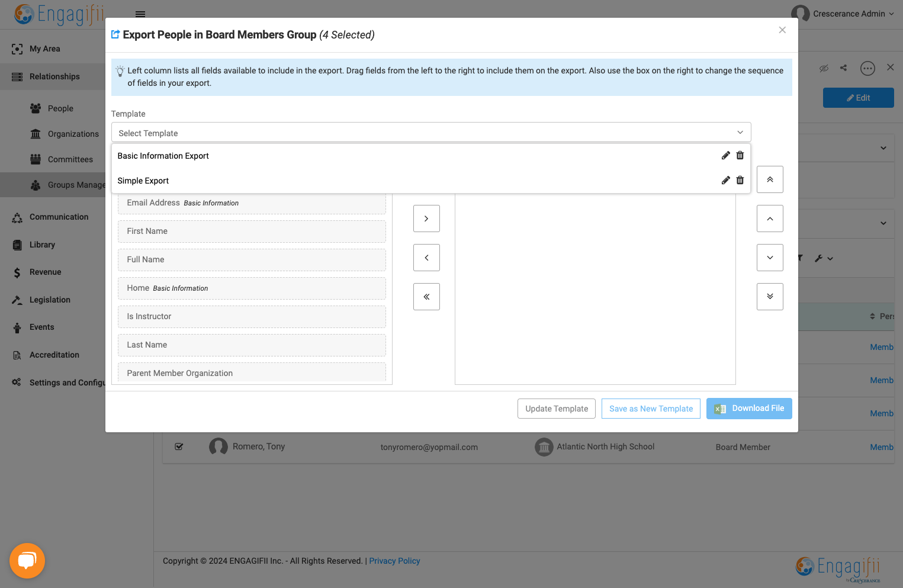Uncheck the Romero, Tony row checkbox
The image size is (903, 588).
pyautogui.click(x=179, y=446)
